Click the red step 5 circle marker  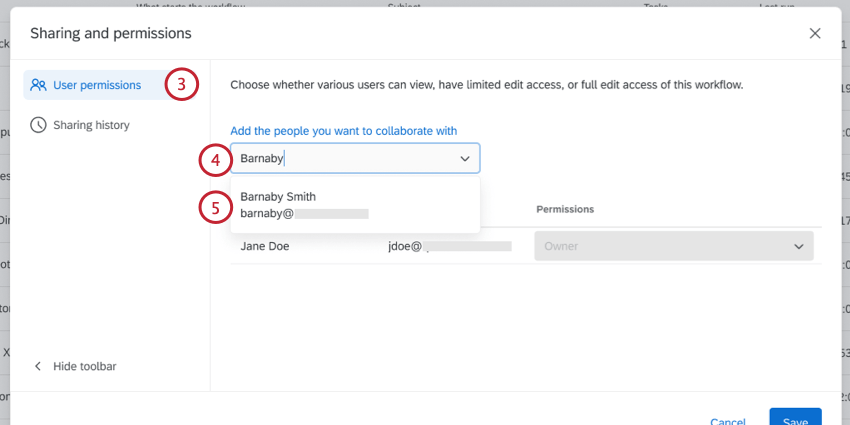point(214,207)
